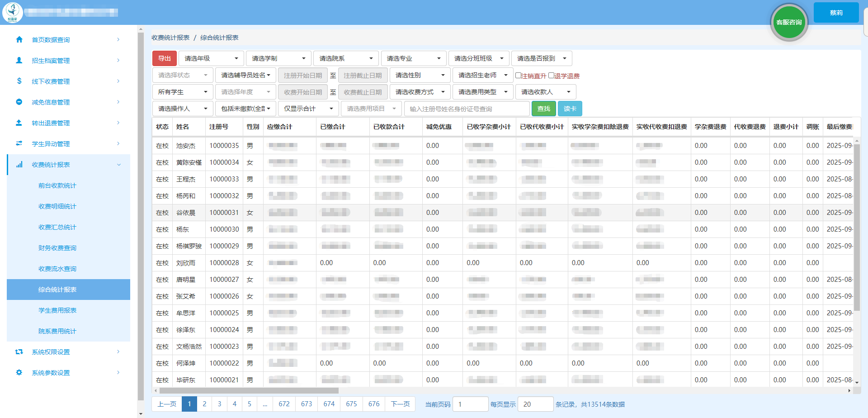Image resolution: width=868 pixels, height=418 pixels.
Task: Open the 仅显示合计 dropdown
Action: tap(308, 109)
